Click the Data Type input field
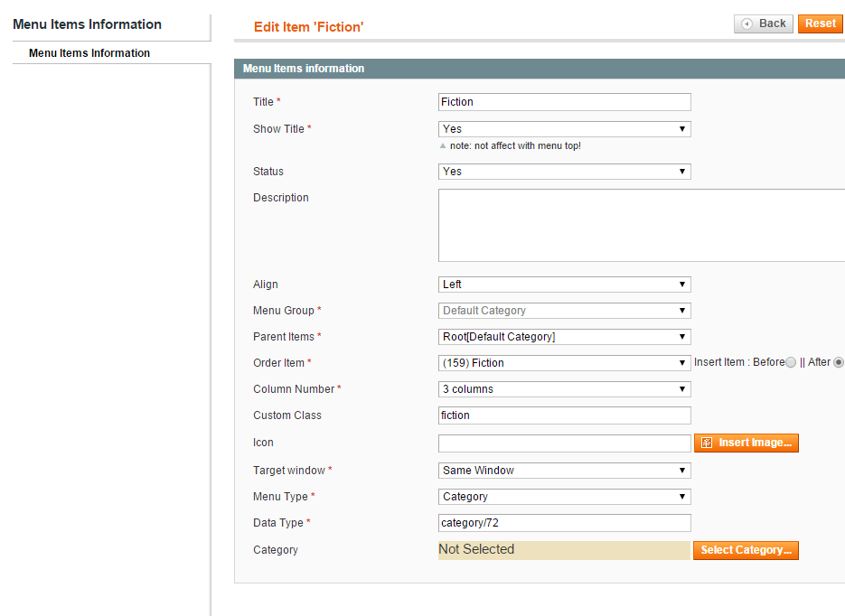Viewport: 845px width, 616px height. [564, 523]
